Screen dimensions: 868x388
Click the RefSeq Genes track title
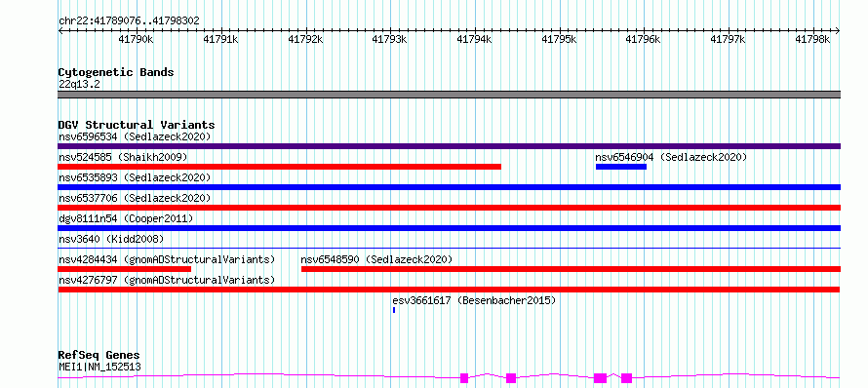pyautogui.click(x=99, y=356)
